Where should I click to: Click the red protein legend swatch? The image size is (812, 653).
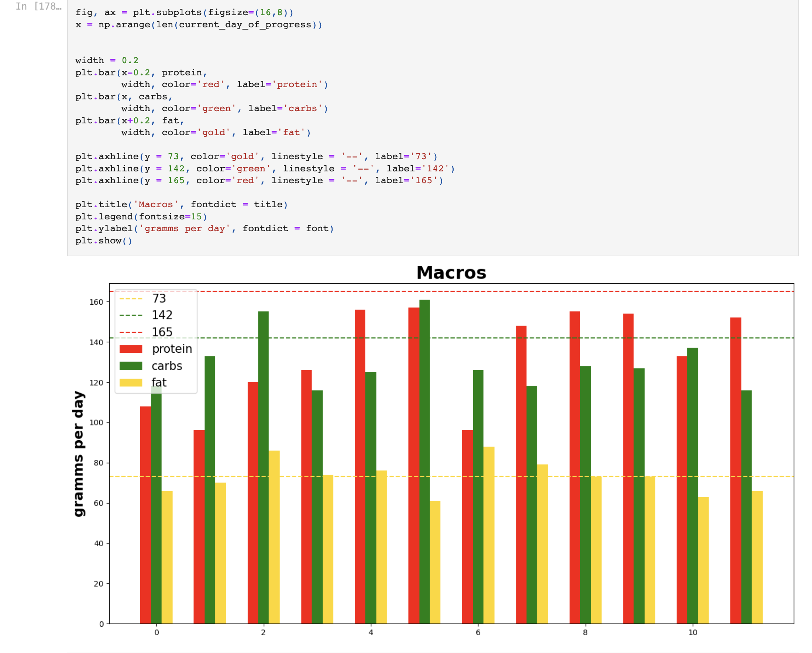(x=131, y=349)
